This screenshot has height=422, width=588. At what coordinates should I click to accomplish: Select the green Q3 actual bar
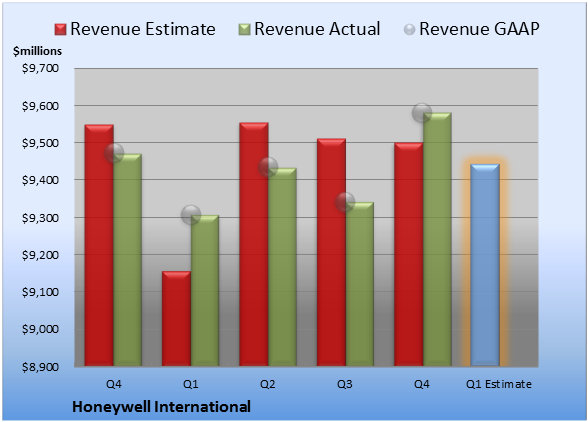coord(360,284)
